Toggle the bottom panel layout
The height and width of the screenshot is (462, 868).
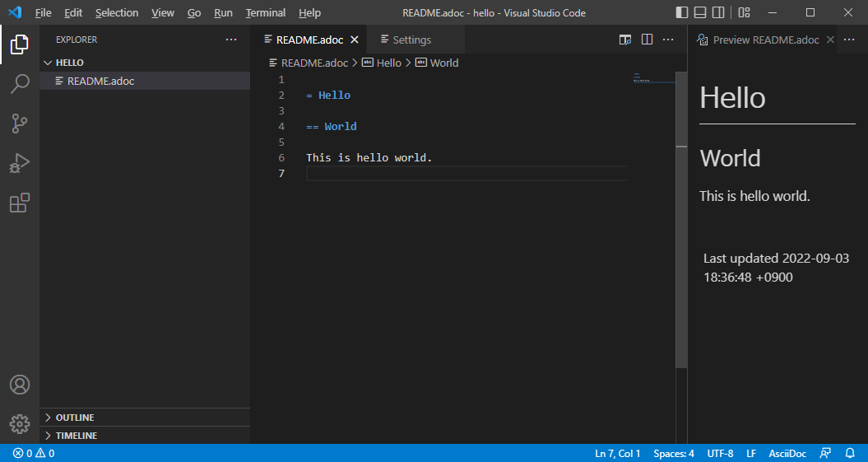coord(700,12)
